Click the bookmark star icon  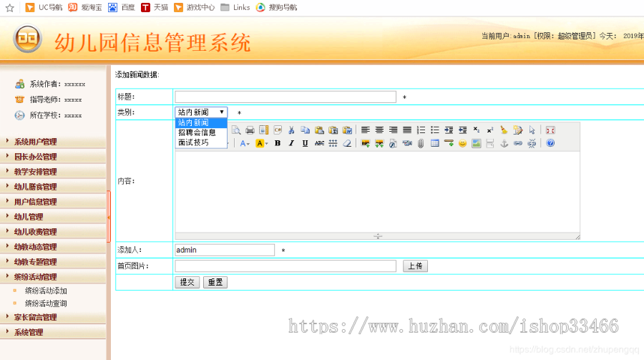pyautogui.click(x=10, y=8)
